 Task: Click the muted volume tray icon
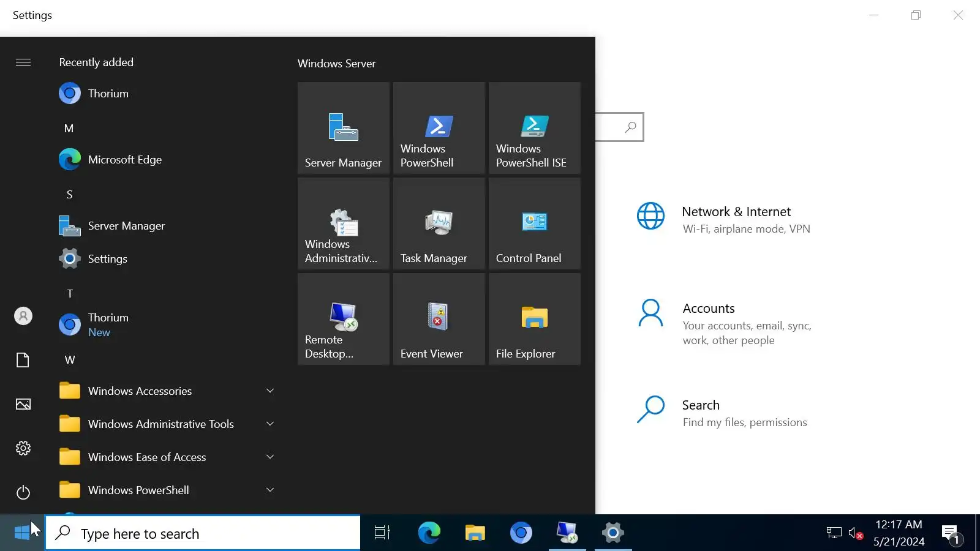tap(856, 533)
